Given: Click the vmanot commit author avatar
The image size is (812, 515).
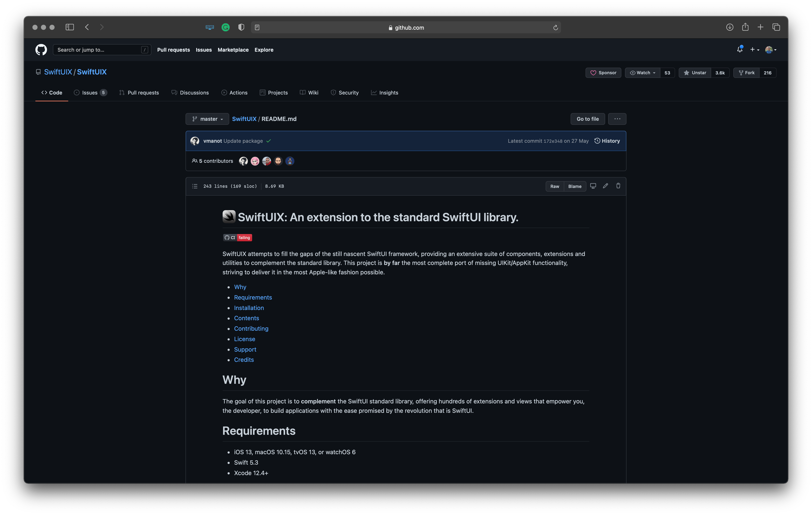Looking at the screenshot, I should [x=194, y=141].
